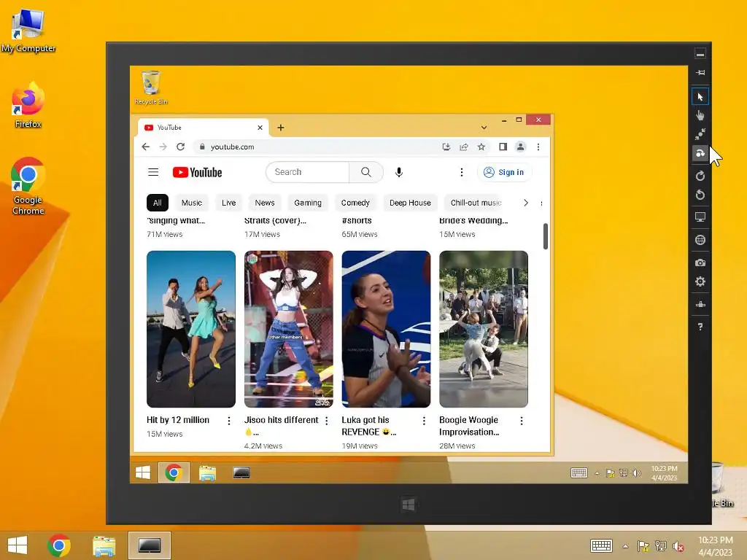
Task: Click Chrome's share this page icon
Action: click(463, 147)
